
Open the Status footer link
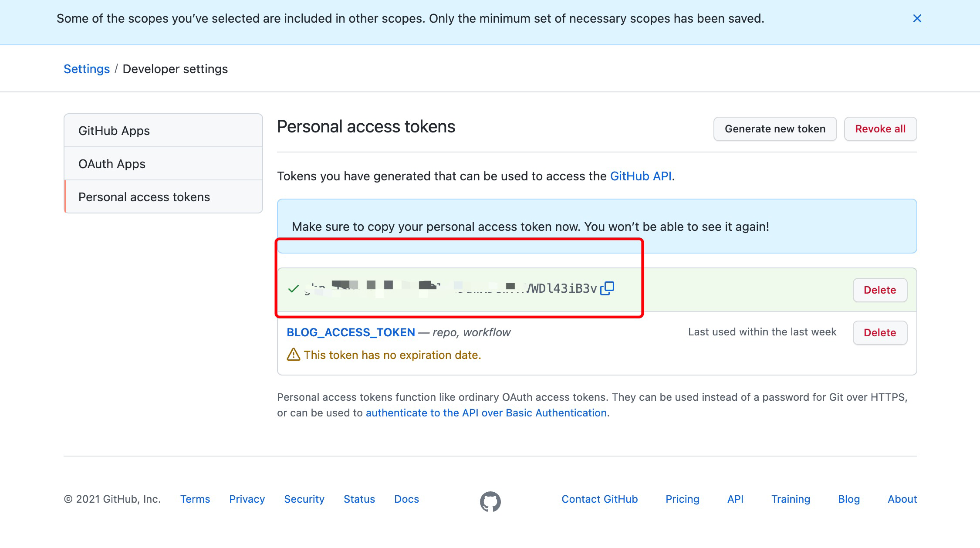tap(359, 499)
